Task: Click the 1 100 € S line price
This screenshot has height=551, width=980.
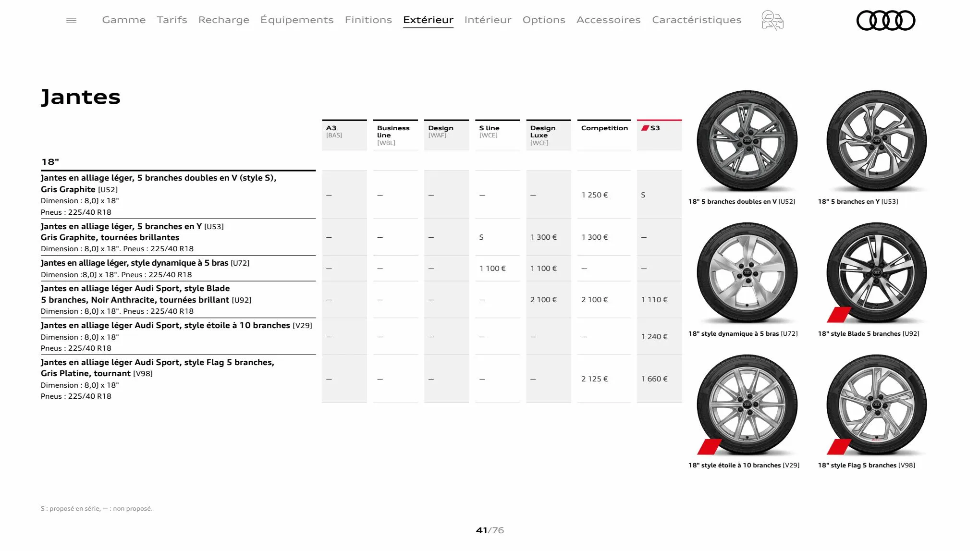Action: click(x=492, y=269)
